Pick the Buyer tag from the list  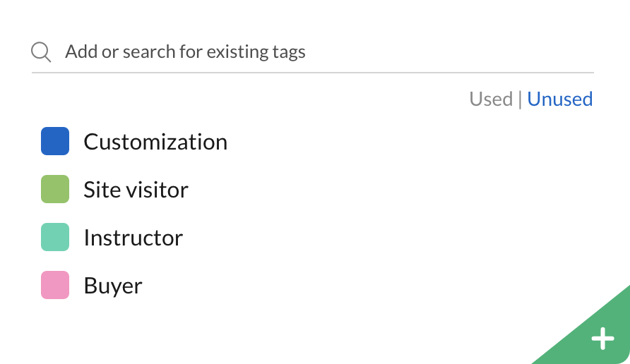[113, 286]
